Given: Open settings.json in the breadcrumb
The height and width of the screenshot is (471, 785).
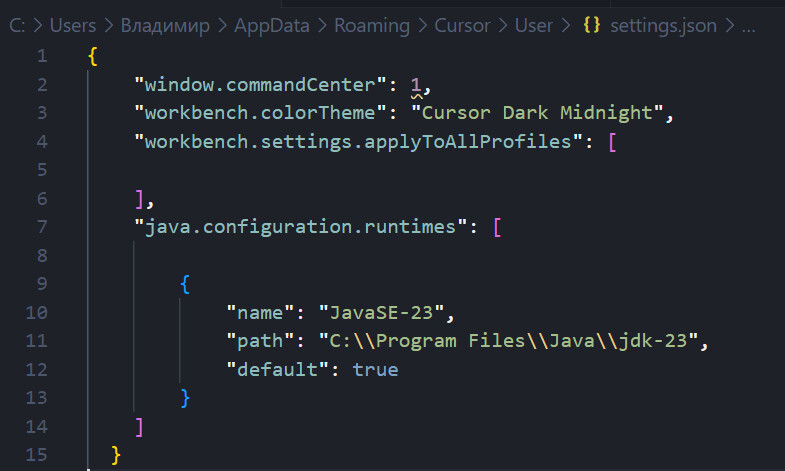Looking at the screenshot, I should (663, 26).
